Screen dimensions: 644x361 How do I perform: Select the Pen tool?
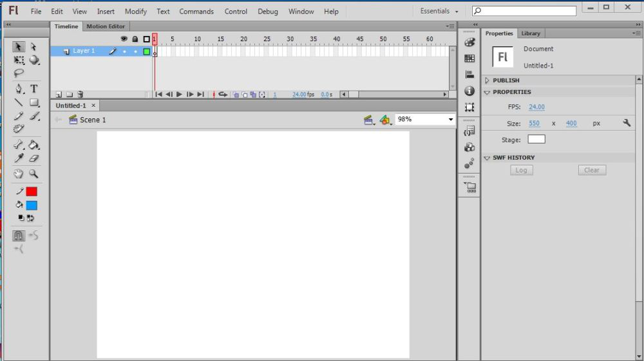tap(19, 89)
